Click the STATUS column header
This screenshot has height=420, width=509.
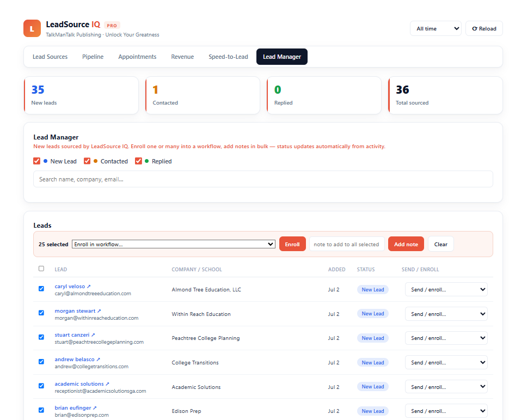tap(366, 270)
